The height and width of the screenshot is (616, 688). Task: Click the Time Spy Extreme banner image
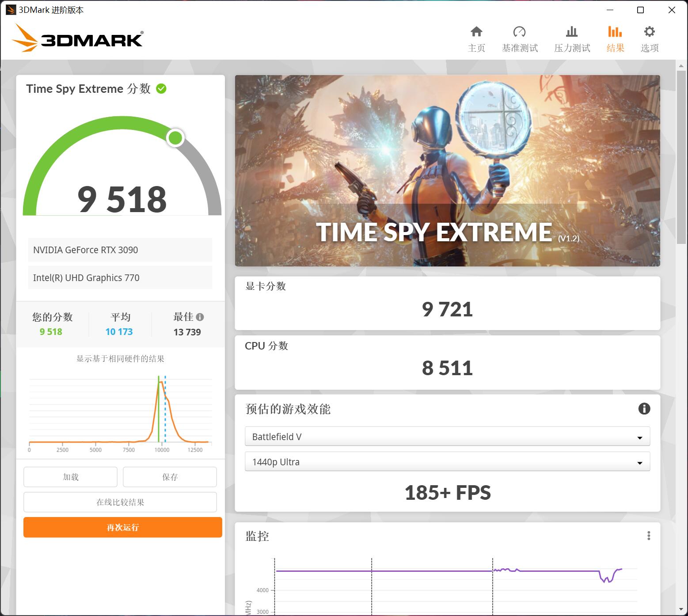coord(447,171)
